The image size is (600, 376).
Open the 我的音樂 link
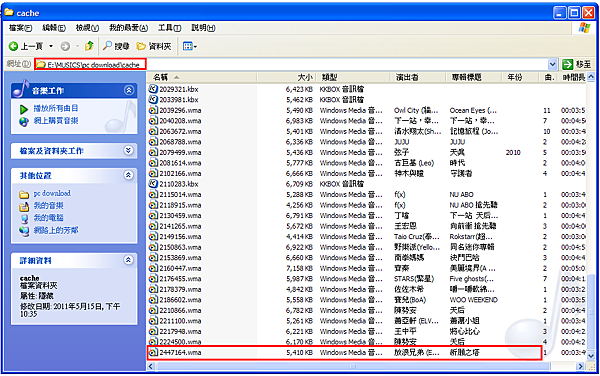(x=49, y=205)
